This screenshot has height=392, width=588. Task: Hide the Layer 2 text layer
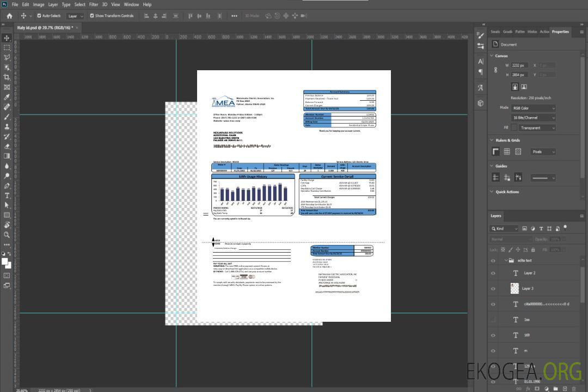[493, 273]
